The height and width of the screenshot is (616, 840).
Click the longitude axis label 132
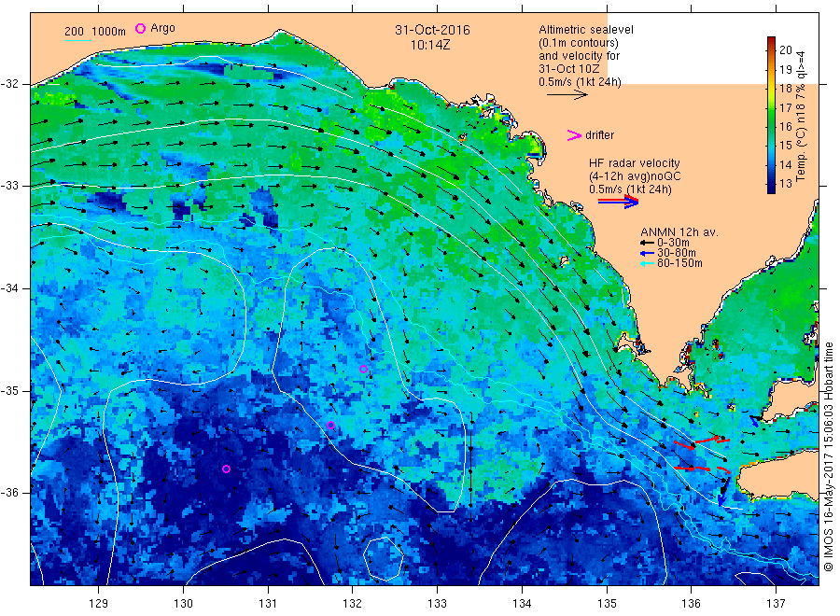pyautogui.click(x=353, y=604)
